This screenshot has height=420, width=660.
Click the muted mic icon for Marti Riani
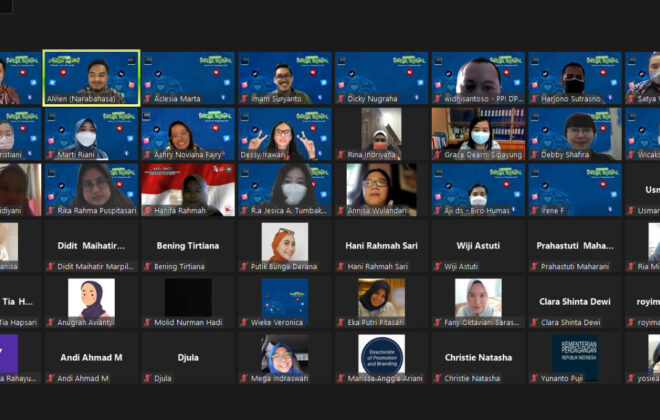click(x=51, y=155)
